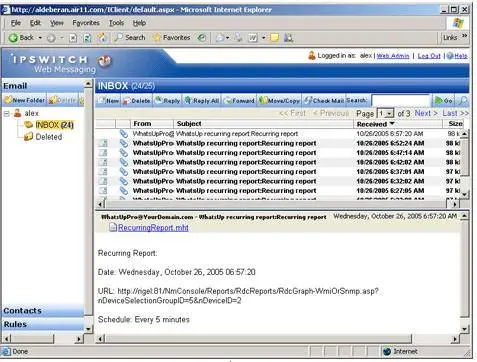Click the IE Mail icon

[x=219, y=38]
